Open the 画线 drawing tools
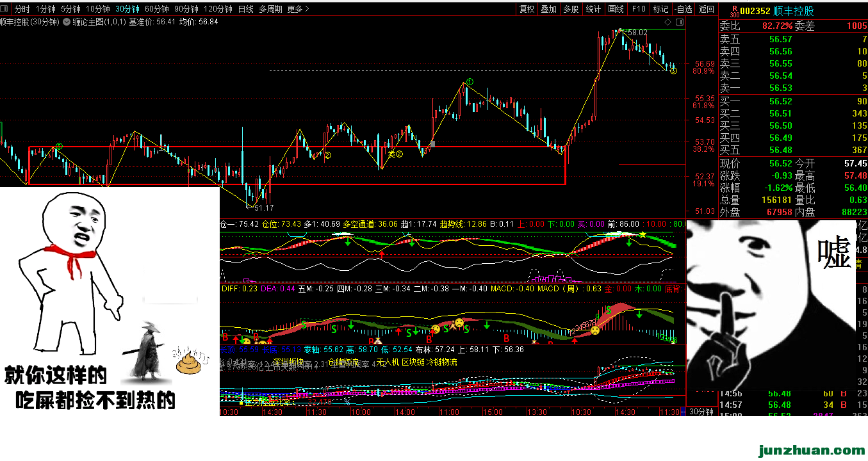The height and width of the screenshot is (461, 868). coord(616,9)
